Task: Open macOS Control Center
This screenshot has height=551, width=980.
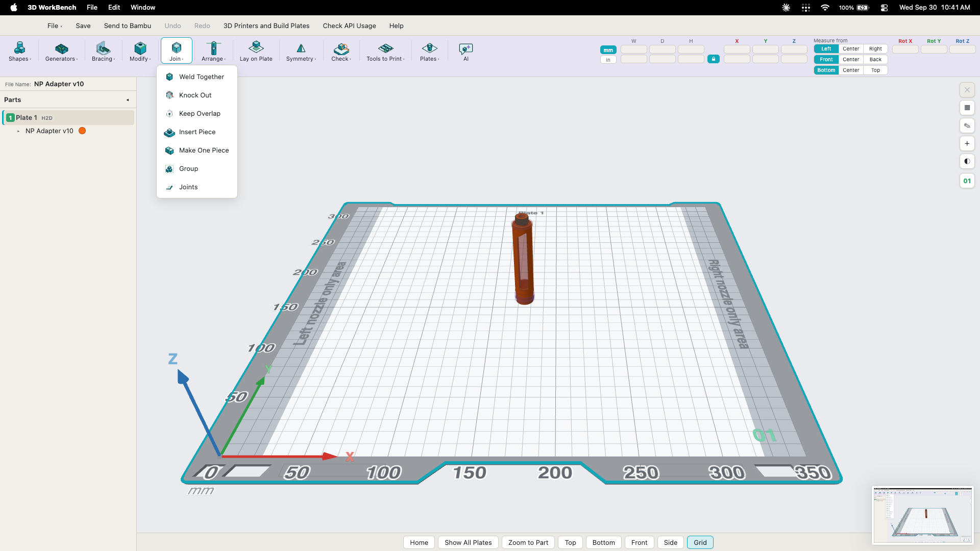Action: click(884, 8)
